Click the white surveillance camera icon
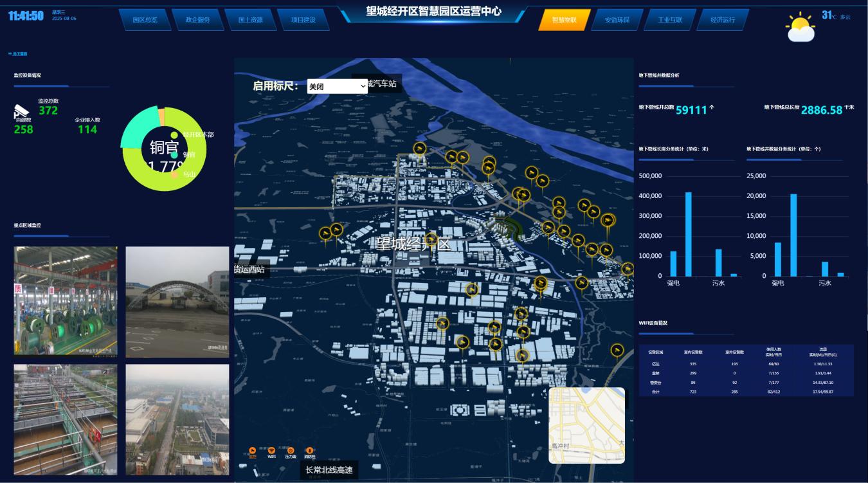The image size is (868, 483). [x=21, y=111]
